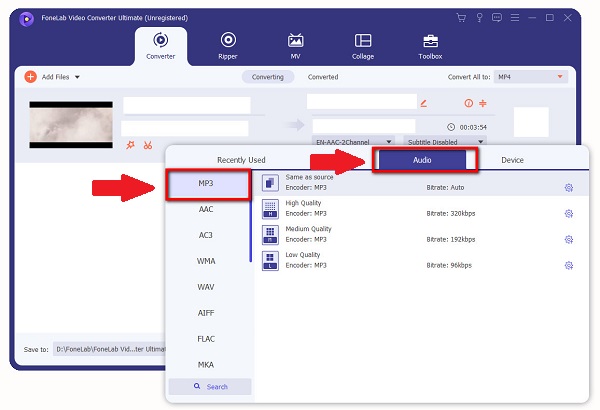Screen dimensions: 600x410
Task: Switch to the Recently Used tab
Action: 241,160
